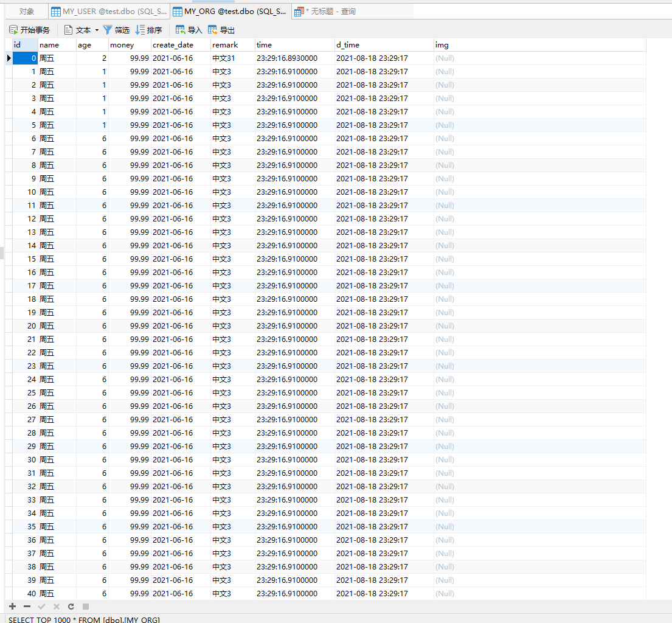The width and height of the screenshot is (672, 623).
Task: Select the id cell with value 0
Action: pyautogui.click(x=25, y=58)
